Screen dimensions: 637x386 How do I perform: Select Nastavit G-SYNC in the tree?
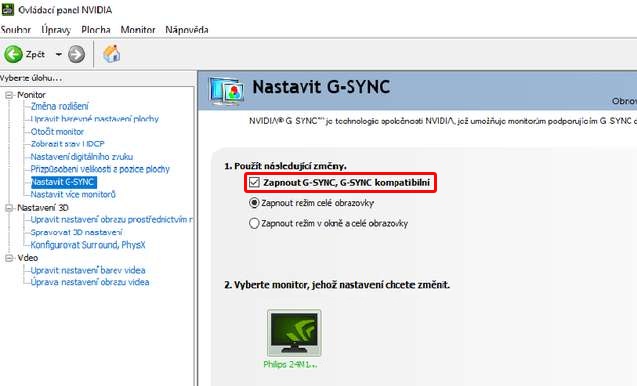(x=63, y=182)
